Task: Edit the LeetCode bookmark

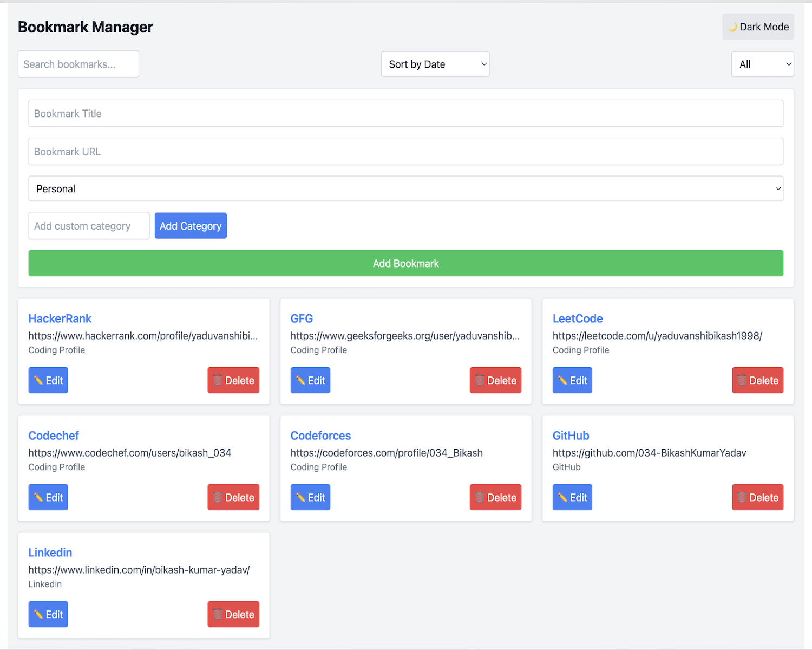Action: [572, 380]
